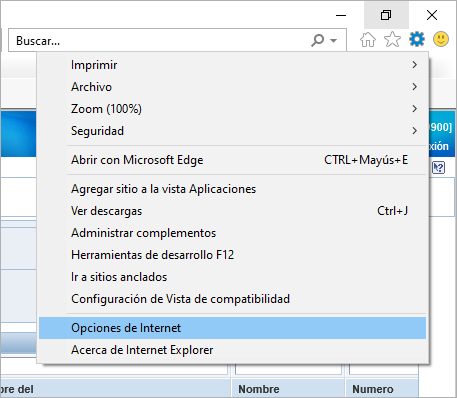Open Configuración de Vista de compatibilidad
Screen dimensions: 457x398
(x=232, y=299)
